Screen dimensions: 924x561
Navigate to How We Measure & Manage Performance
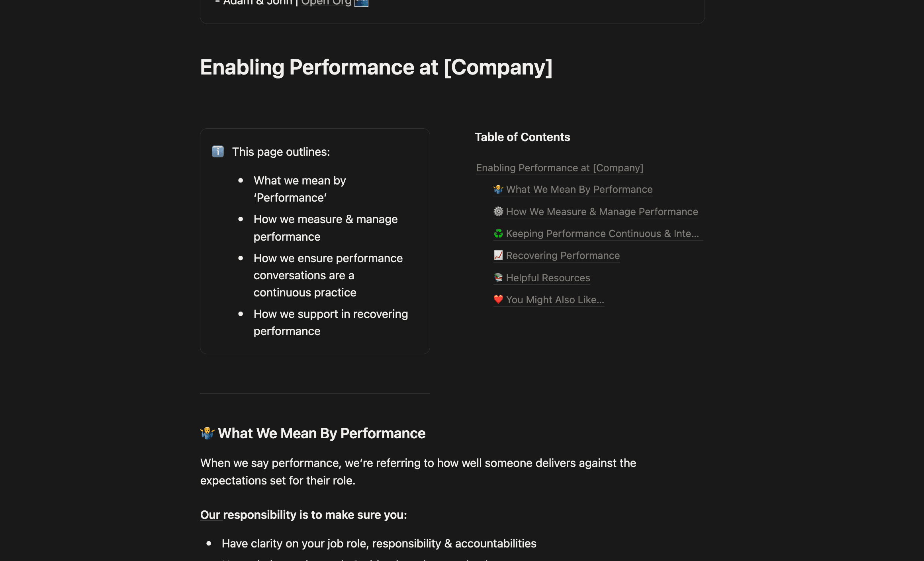[602, 212]
